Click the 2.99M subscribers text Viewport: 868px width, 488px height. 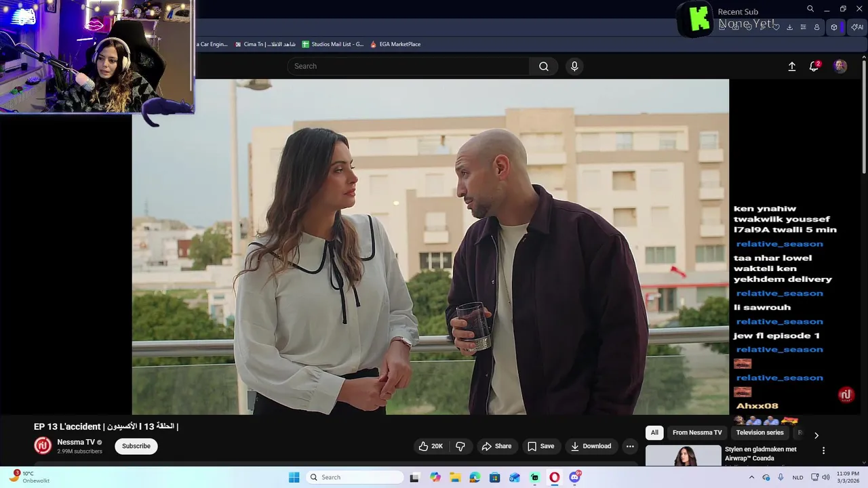[79, 451]
